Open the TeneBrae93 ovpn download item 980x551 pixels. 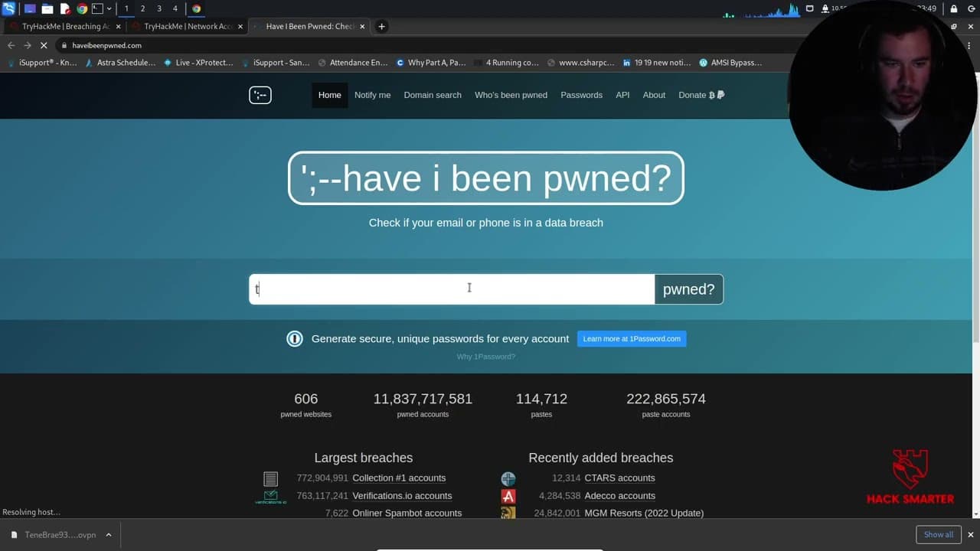(x=54, y=535)
